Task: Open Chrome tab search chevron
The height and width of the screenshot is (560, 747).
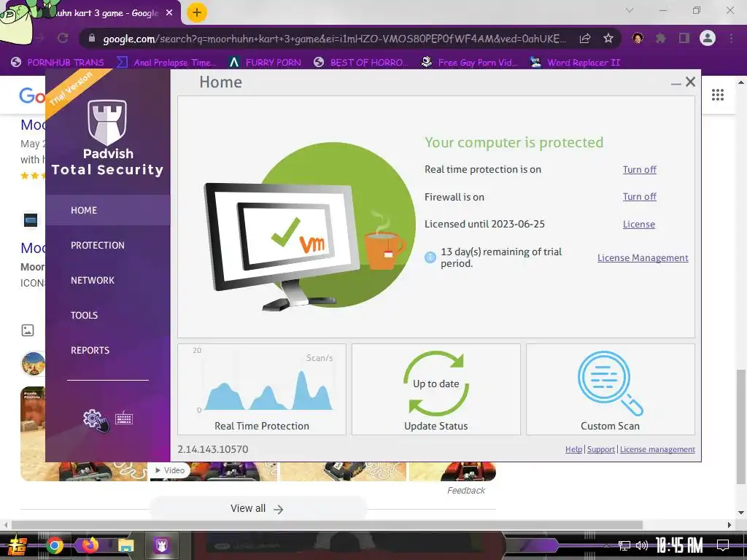Action: (x=630, y=10)
